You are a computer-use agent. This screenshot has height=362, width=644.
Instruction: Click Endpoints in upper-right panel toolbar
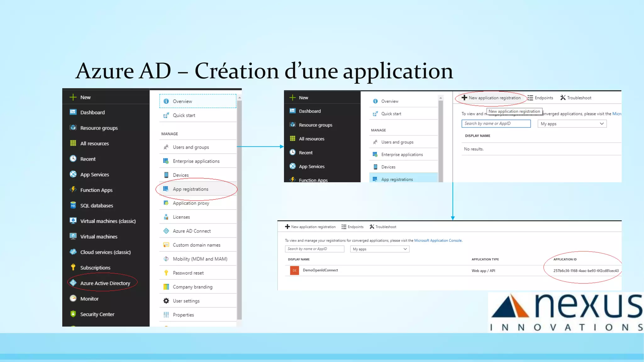coord(540,98)
